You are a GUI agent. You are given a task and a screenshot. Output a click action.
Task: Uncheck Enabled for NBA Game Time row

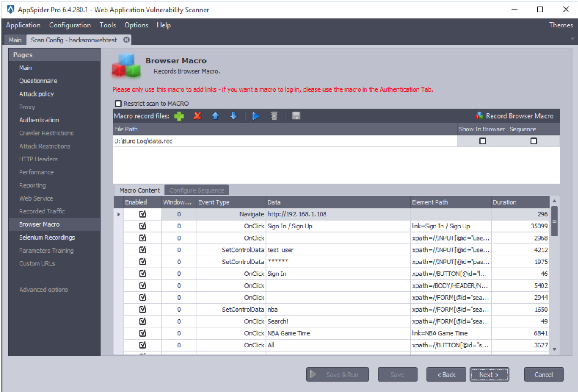(x=142, y=333)
